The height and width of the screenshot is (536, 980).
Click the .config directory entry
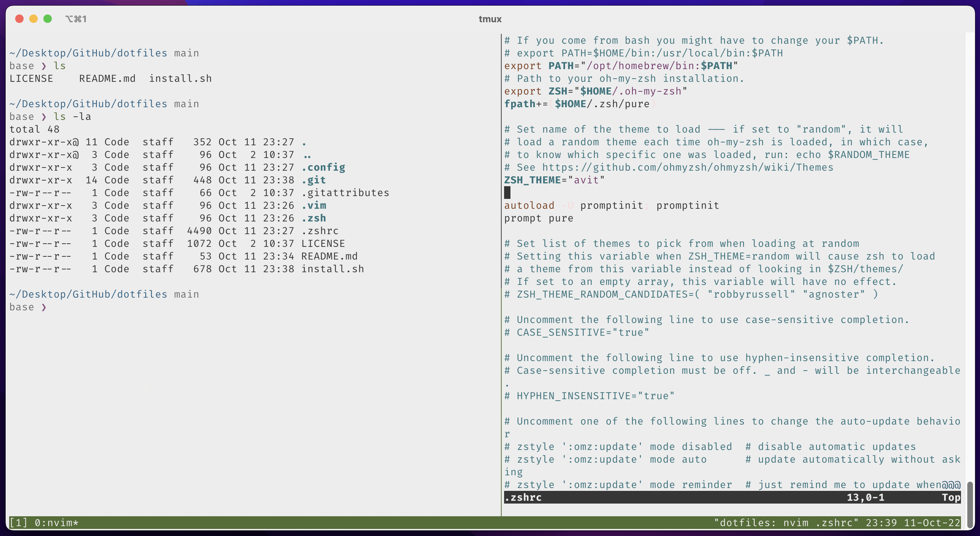click(321, 167)
